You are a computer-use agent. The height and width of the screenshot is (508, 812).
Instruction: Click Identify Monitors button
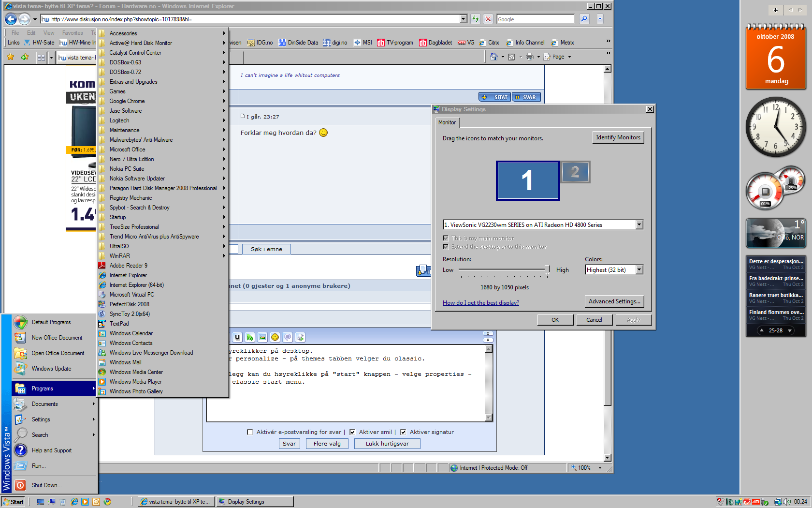(618, 137)
